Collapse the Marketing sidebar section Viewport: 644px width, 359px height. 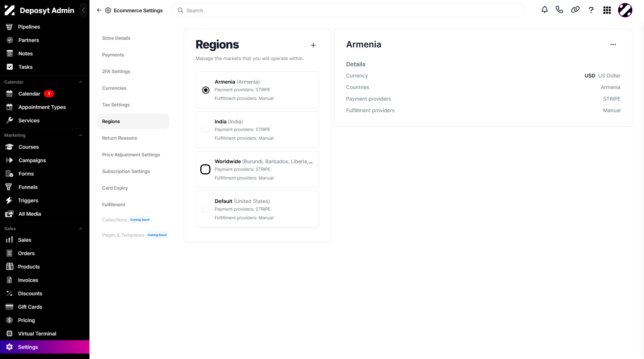[81, 135]
